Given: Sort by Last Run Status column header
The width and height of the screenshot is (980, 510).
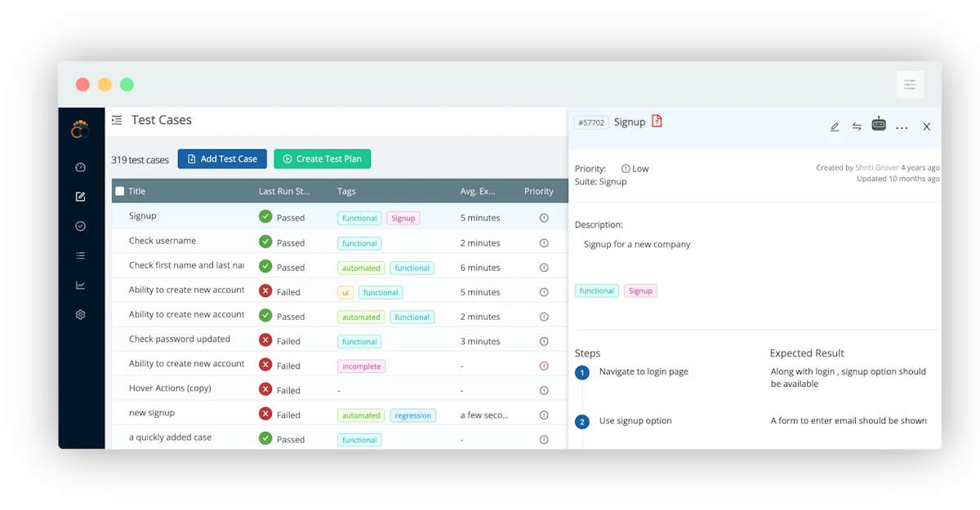Looking at the screenshot, I should point(284,191).
